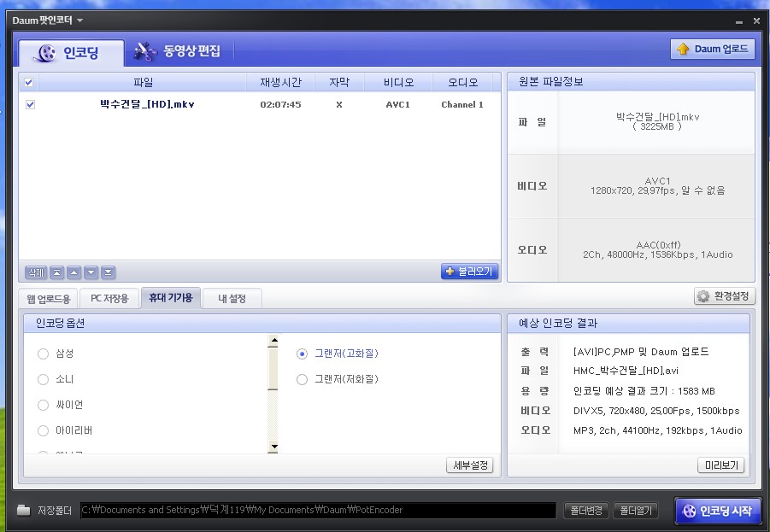Click the AVC1 video cell in file row
Viewport: 770px width, 532px height.
[x=397, y=104]
